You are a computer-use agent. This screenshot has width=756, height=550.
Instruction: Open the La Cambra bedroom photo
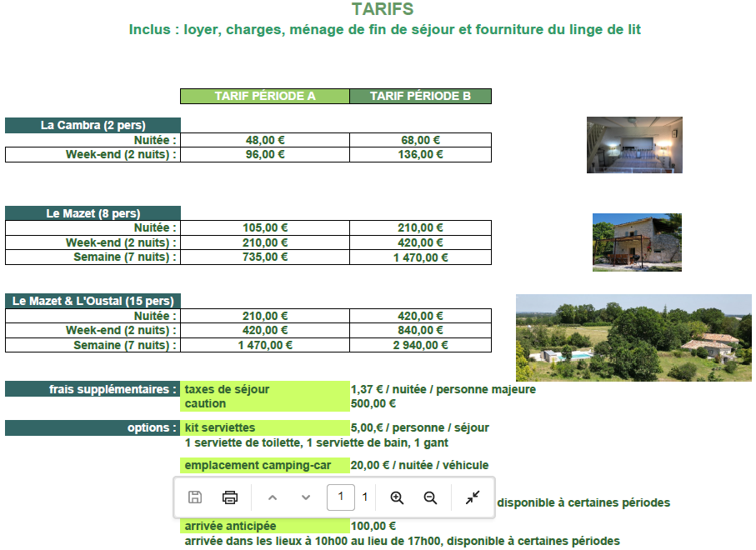pyautogui.click(x=634, y=145)
